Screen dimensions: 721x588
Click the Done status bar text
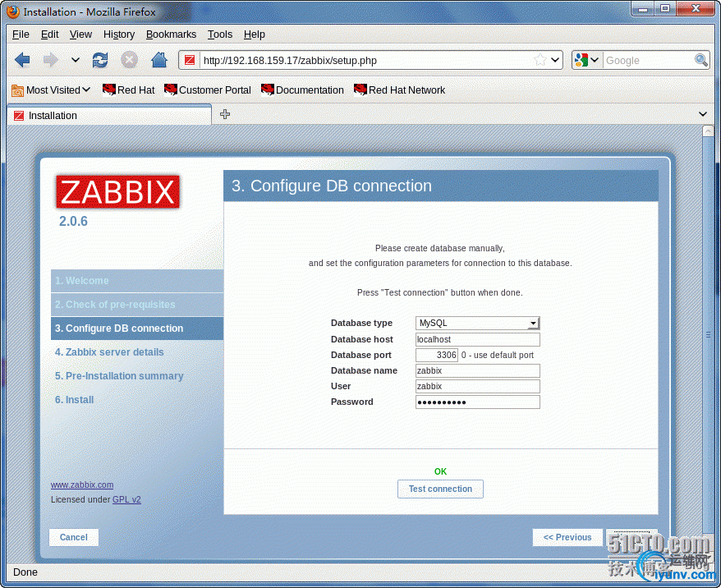tap(25, 572)
